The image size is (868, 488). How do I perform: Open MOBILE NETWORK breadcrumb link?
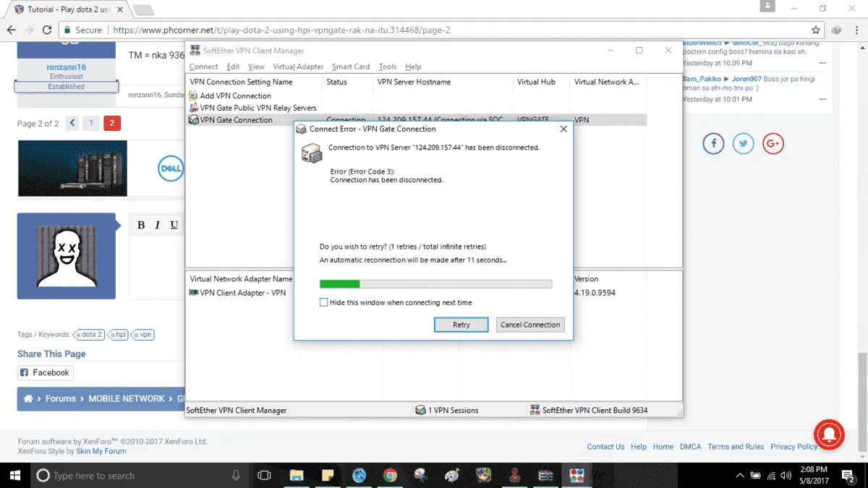coord(127,398)
